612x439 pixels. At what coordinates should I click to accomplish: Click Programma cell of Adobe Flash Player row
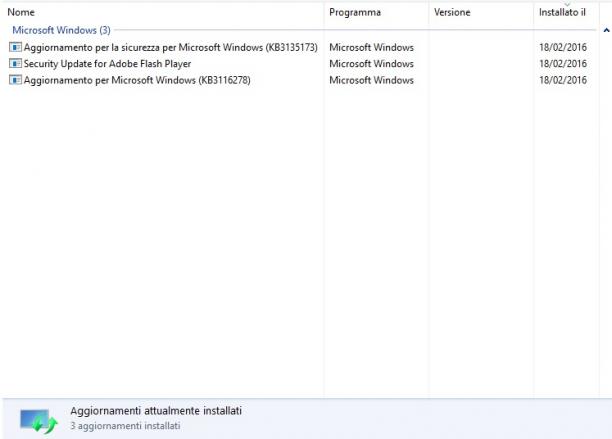[x=371, y=64]
